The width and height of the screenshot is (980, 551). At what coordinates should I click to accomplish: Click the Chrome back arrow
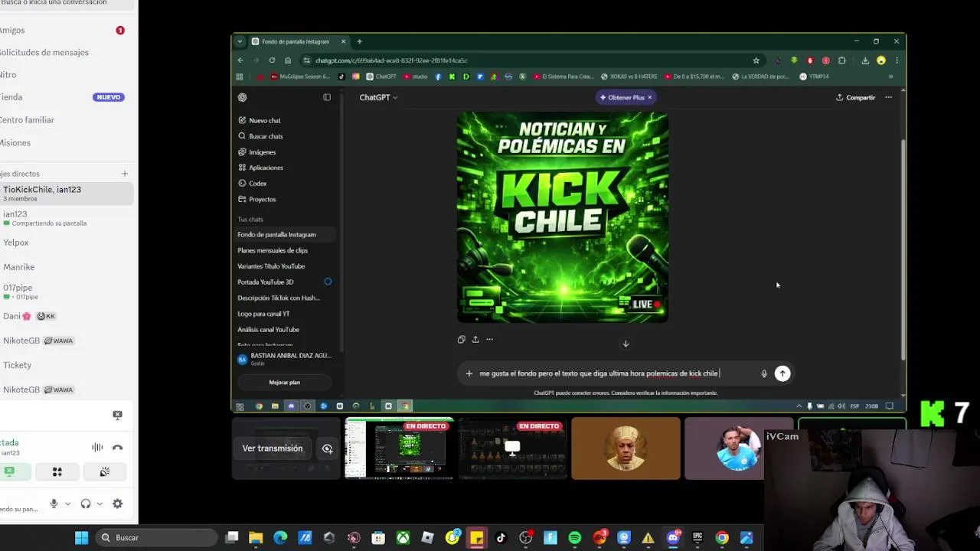(240, 60)
